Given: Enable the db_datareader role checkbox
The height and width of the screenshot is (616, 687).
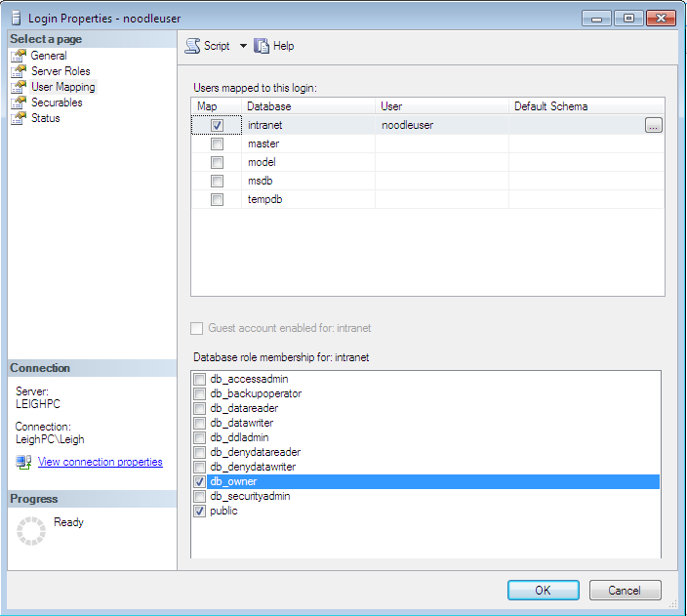Looking at the screenshot, I should pyautogui.click(x=199, y=409).
